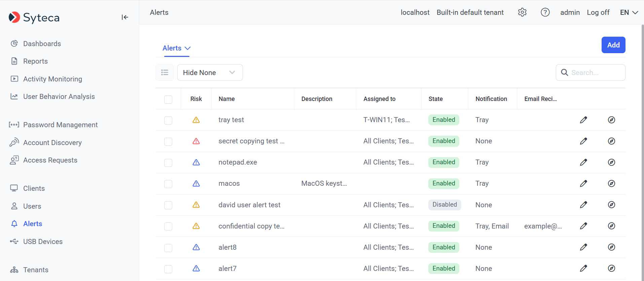This screenshot has height=281, width=644.
Task: Go to Password Management in sidebar
Action: (60, 125)
